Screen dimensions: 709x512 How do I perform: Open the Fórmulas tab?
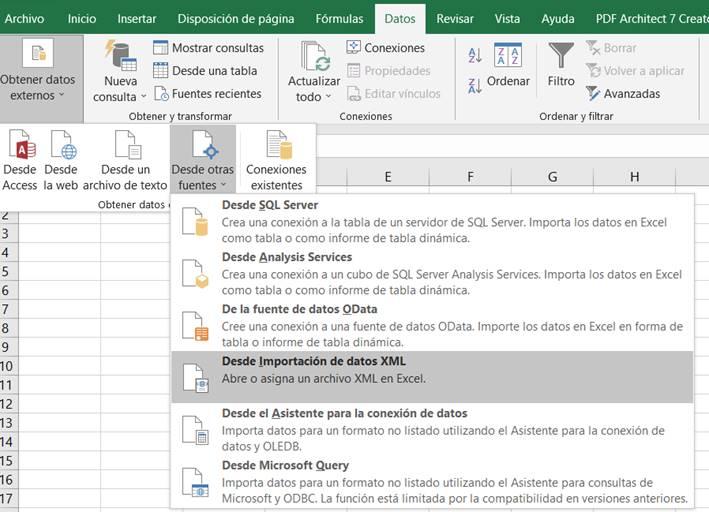(x=339, y=19)
